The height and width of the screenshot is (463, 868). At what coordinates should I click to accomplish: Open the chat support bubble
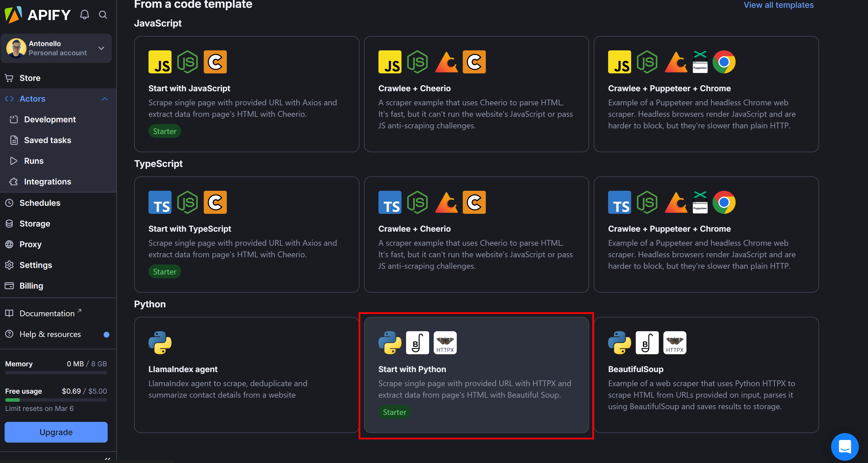(844, 447)
